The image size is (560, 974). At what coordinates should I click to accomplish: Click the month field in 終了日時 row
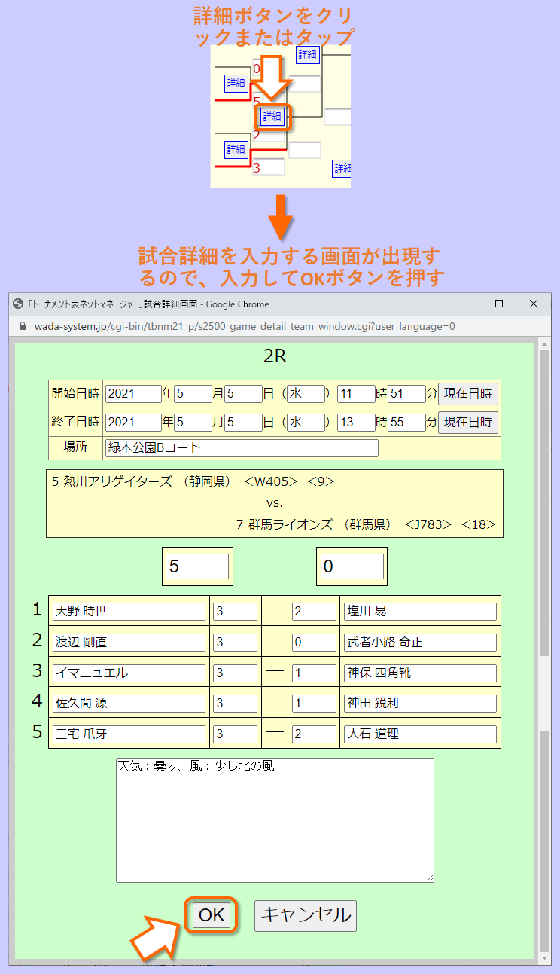(x=193, y=422)
